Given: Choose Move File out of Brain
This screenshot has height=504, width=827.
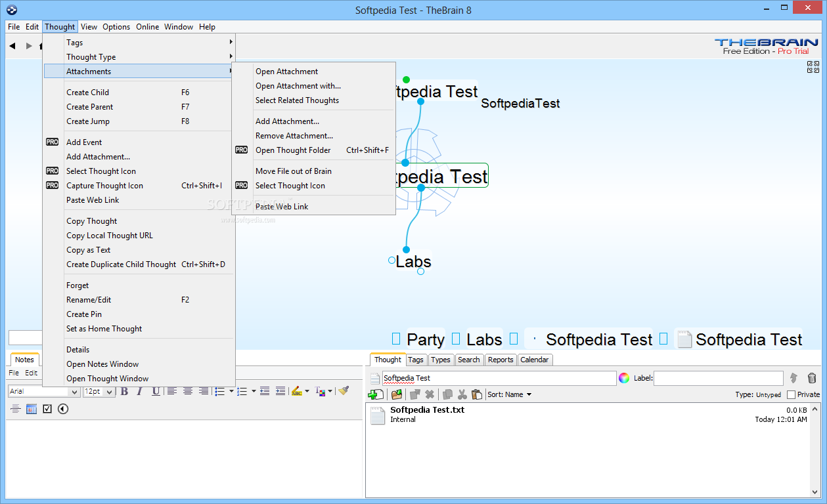Looking at the screenshot, I should (314, 171).
